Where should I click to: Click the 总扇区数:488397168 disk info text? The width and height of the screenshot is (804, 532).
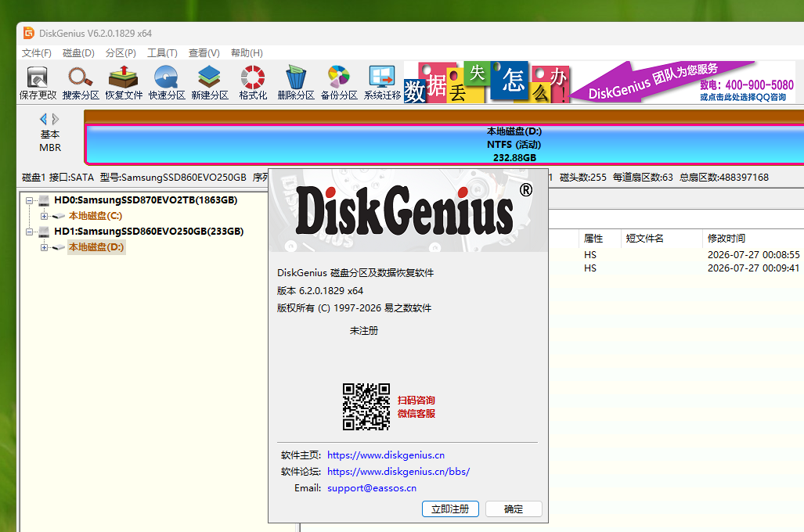click(724, 178)
